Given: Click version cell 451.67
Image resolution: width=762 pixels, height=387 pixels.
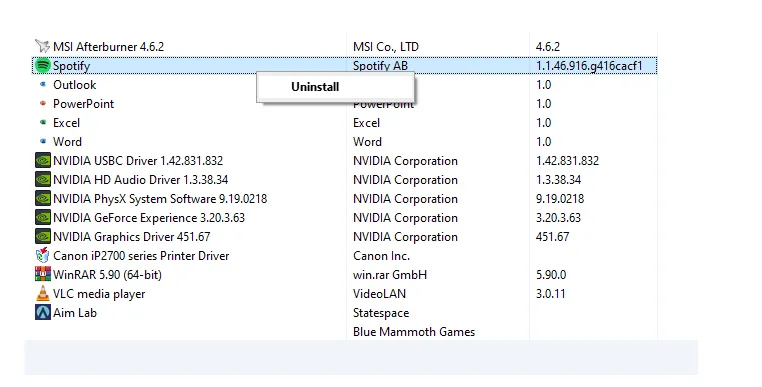Looking at the screenshot, I should 553,236.
